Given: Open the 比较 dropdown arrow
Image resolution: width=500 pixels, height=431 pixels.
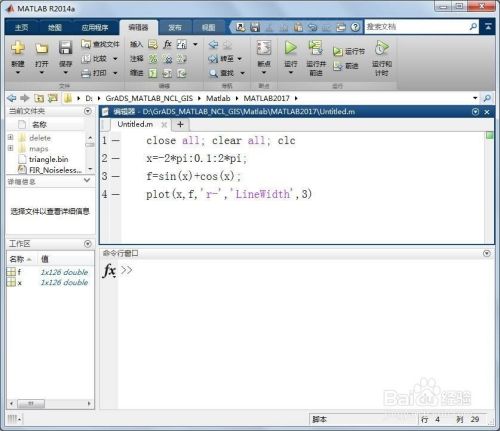Looking at the screenshot, I should [115, 59].
